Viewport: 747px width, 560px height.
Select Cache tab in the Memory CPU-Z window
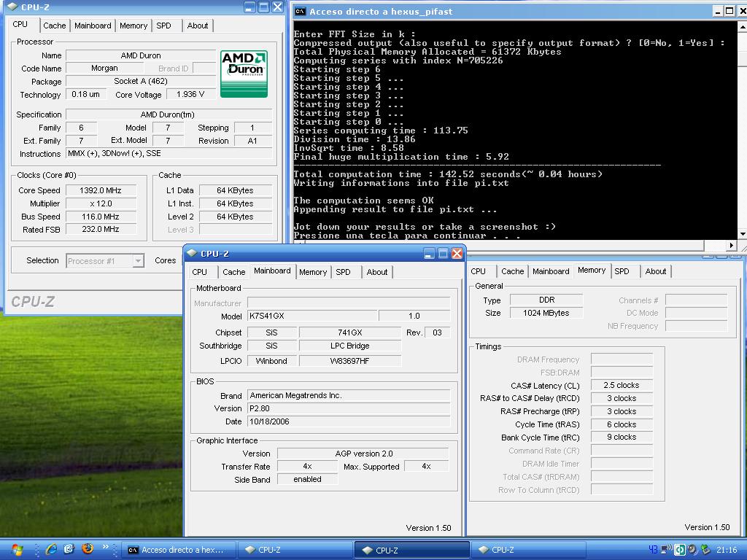(513, 271)
